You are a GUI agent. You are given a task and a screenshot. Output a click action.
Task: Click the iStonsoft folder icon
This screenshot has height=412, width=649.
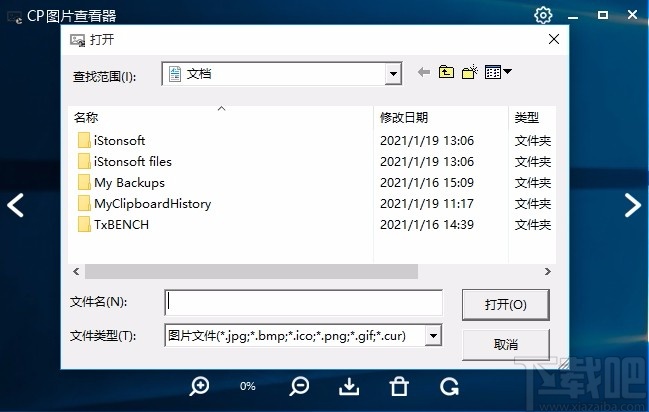click(x=84, y=140)
